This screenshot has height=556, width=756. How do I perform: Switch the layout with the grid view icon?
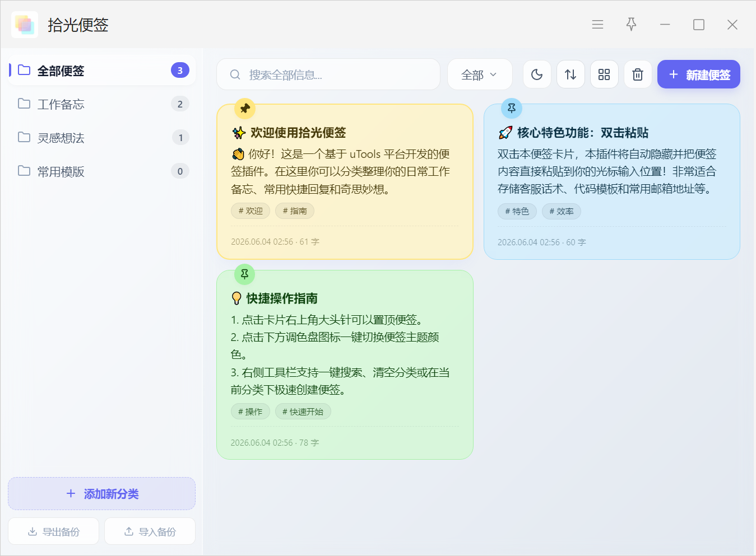pos(604,74)
